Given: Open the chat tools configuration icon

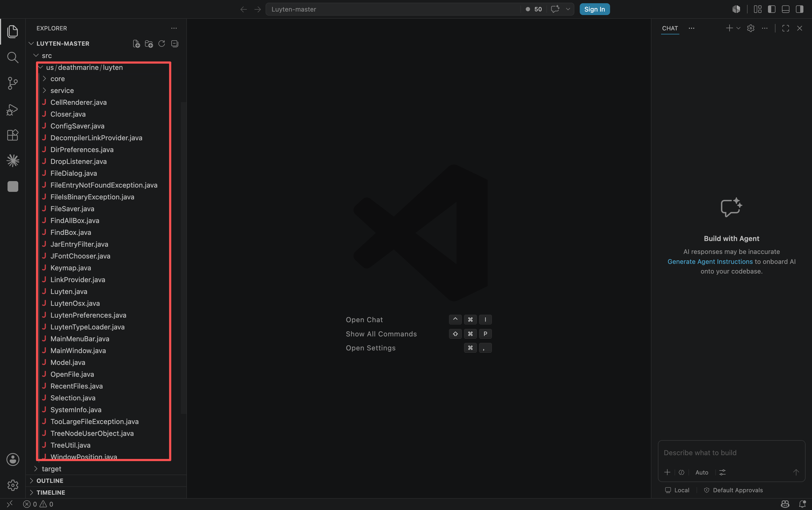Looking at the screenshot, I should coord(722,472).
